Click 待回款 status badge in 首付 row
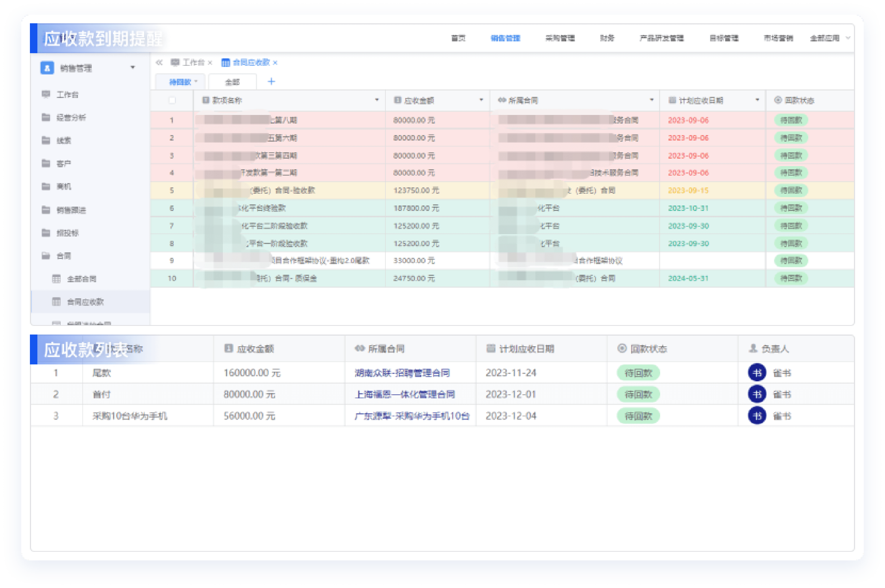The image size is (885, 588). point(638,394)
